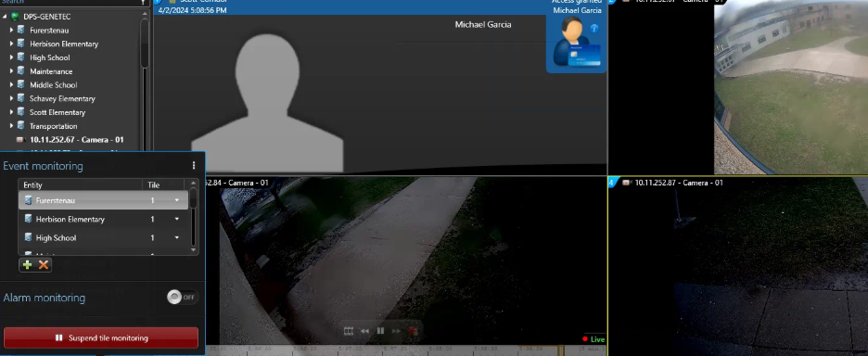The image size is (868, 356).
Task: Open the Herbison Elementary tile dropdown
Action: coord(176,219)
